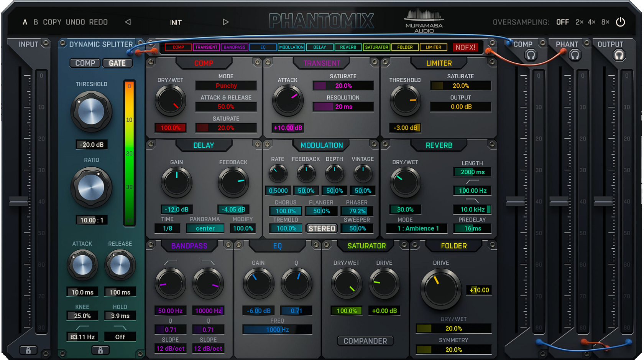Screen dimensions: 644x360
Task: Click the COPY button
Action: [52, 22]
